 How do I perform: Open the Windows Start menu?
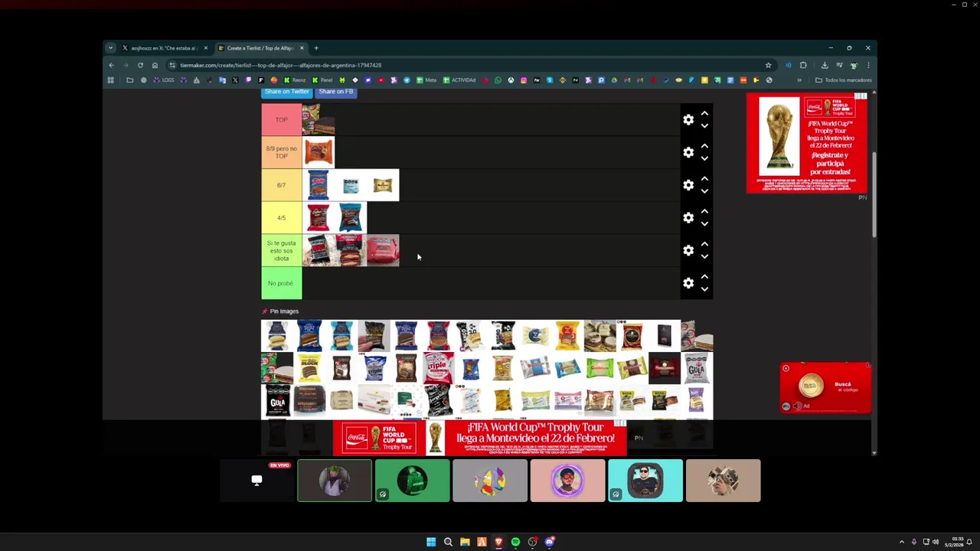431,542
